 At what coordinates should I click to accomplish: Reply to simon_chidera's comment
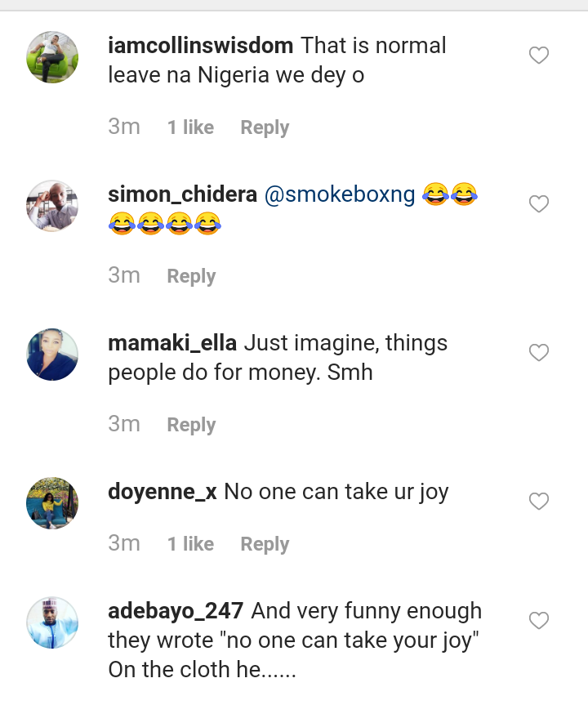tap(191, 276)
